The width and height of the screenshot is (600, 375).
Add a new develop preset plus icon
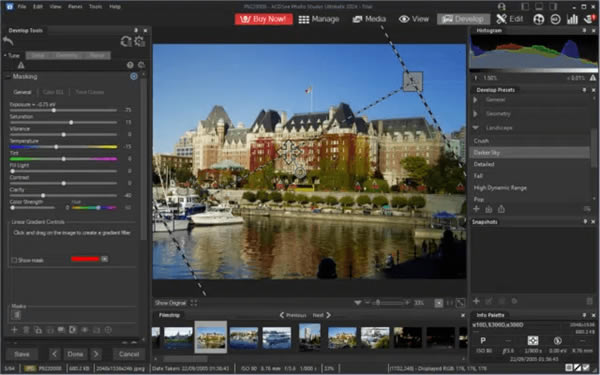pos(476,209)
